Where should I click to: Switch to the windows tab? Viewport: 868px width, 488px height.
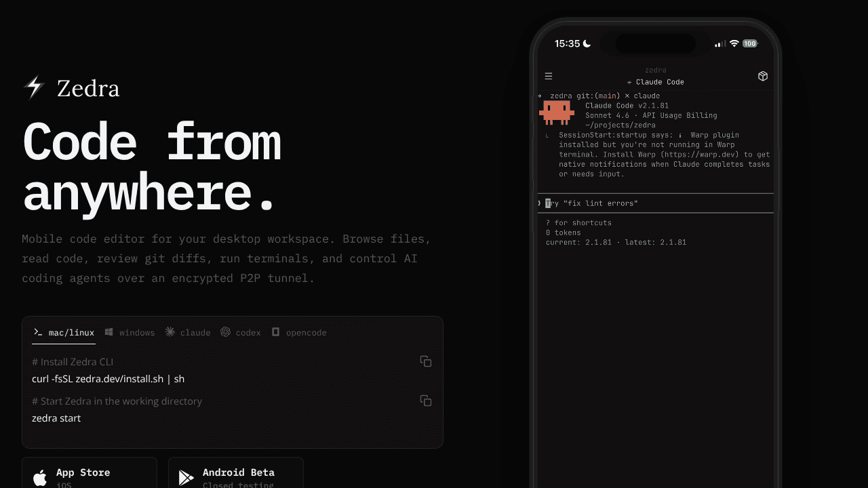(130, 332)
